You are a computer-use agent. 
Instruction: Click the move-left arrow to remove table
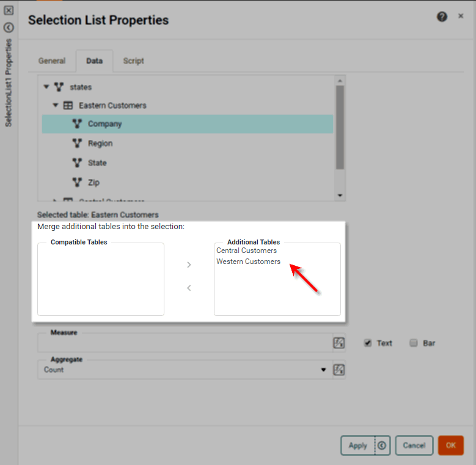[x=189, y=288]
